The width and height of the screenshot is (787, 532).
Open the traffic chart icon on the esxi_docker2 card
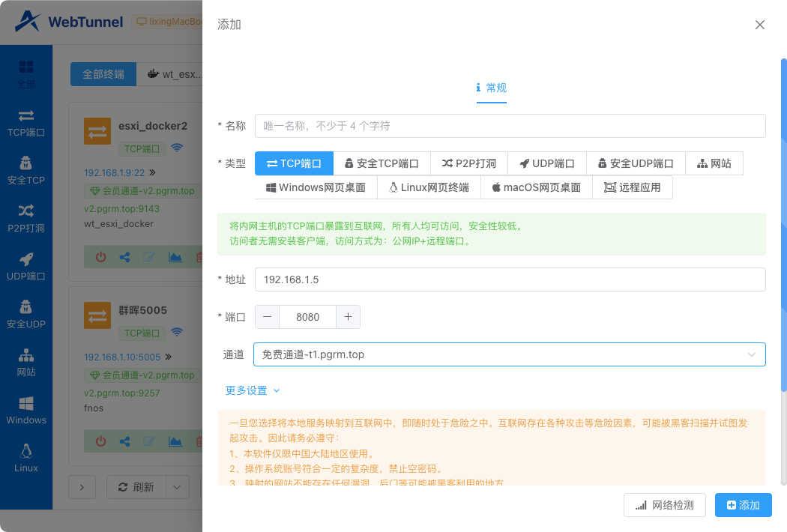click(175, 257)
